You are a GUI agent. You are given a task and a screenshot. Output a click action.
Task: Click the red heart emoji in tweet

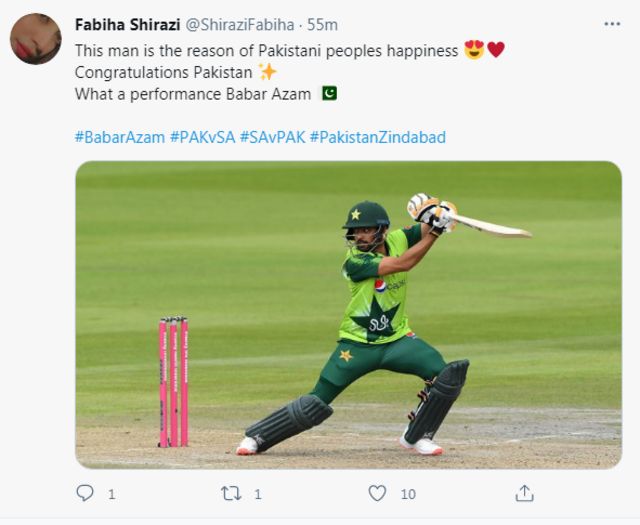pos(496,49)
